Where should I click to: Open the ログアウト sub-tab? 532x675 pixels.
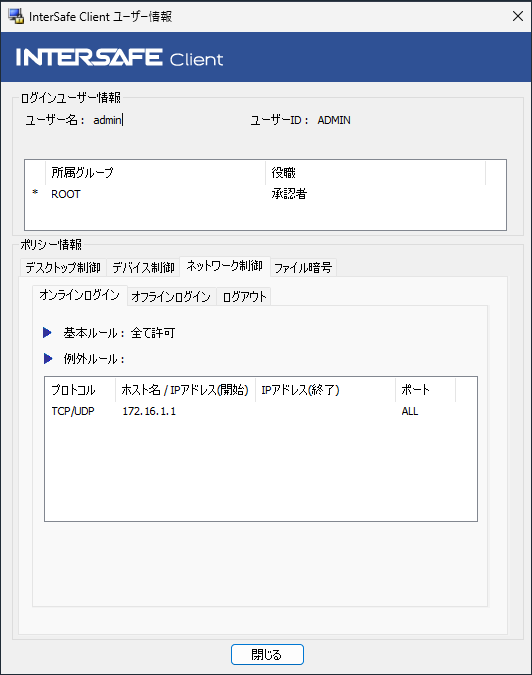(x=244, y=296)
